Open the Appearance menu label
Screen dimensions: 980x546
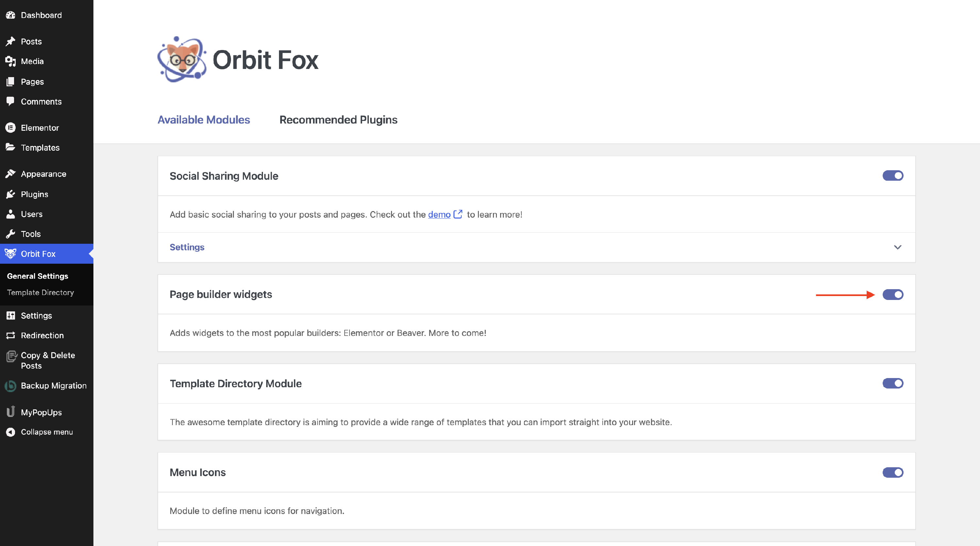(43, 174)
